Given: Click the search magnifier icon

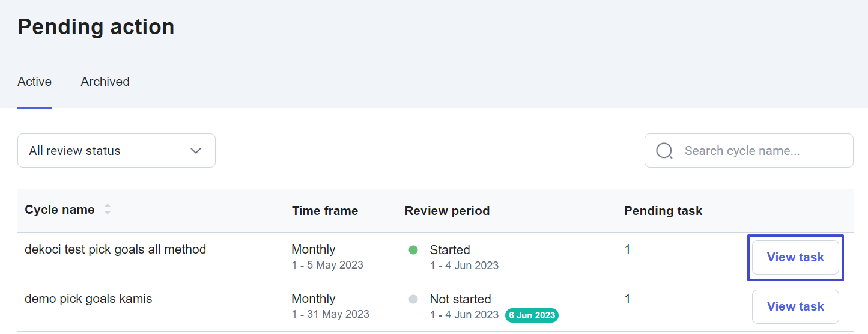Looking at the screenshot, I should 664,151.
